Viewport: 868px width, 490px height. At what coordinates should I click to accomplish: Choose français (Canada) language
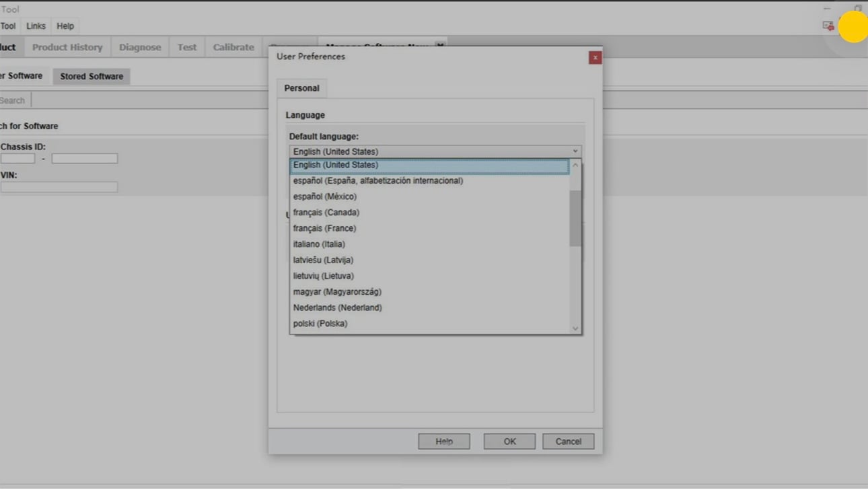coord(429,213)
